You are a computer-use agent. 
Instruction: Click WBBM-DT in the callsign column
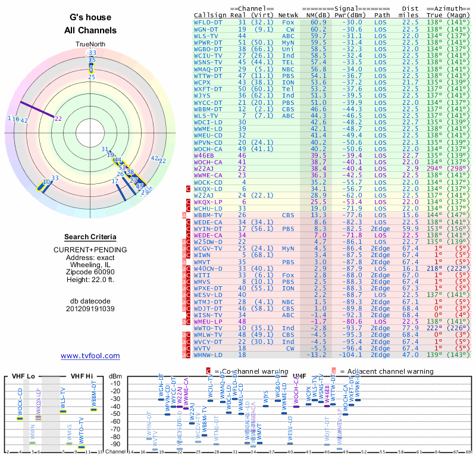tap(208, 109)
